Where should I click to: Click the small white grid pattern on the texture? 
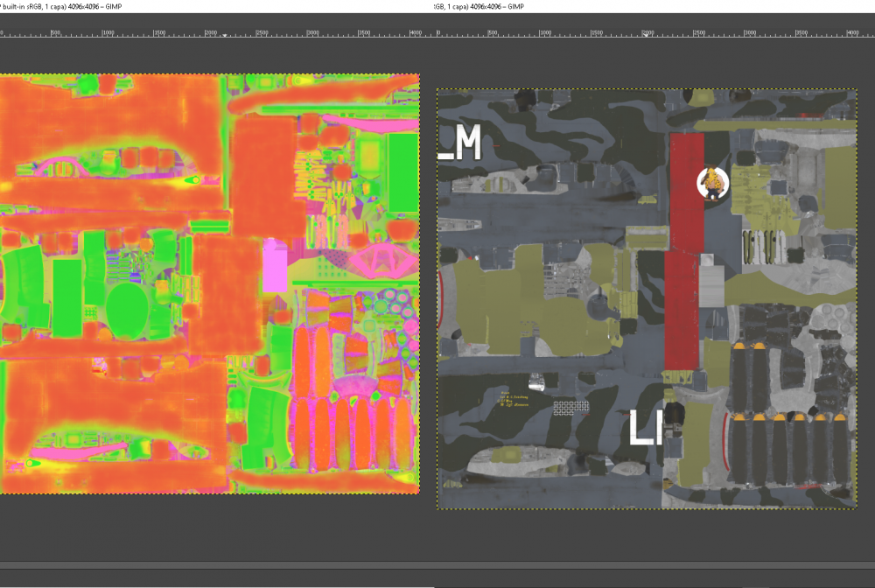point(570,407)
